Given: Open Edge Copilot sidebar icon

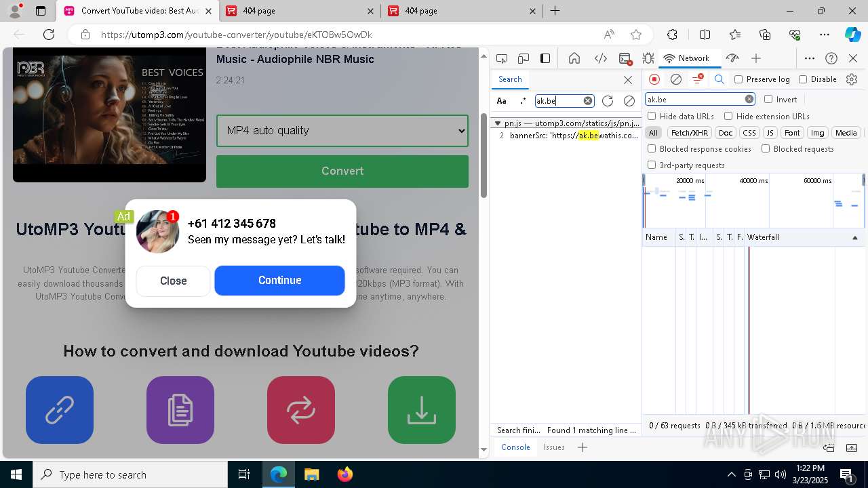Looking at the screenshot, I should click(852, 35).
